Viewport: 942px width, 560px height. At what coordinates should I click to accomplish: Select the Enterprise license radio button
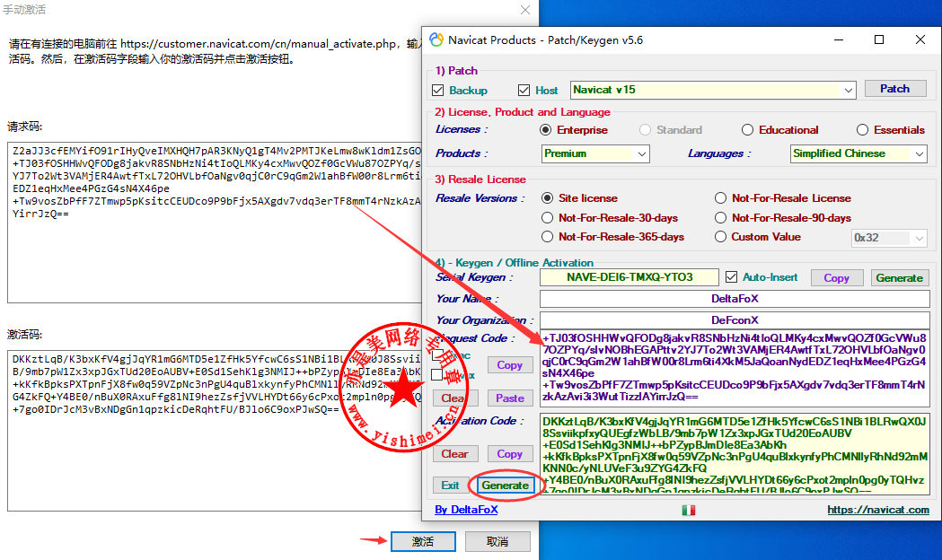(x=545, y=129)
